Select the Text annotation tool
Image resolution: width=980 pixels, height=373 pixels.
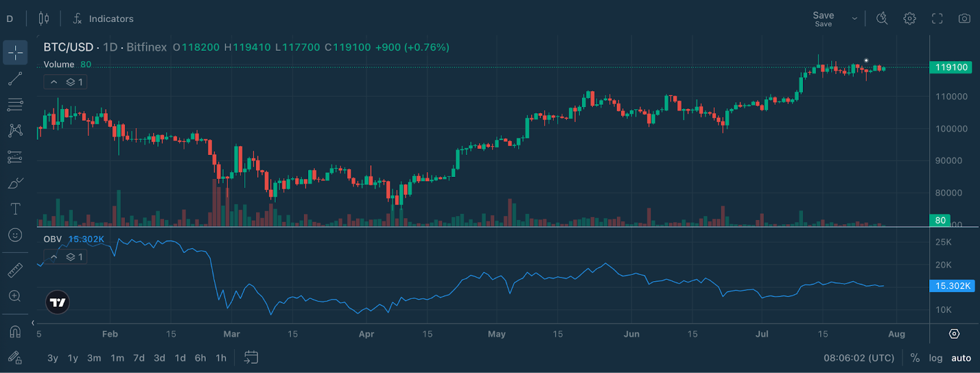pos(15,209)
